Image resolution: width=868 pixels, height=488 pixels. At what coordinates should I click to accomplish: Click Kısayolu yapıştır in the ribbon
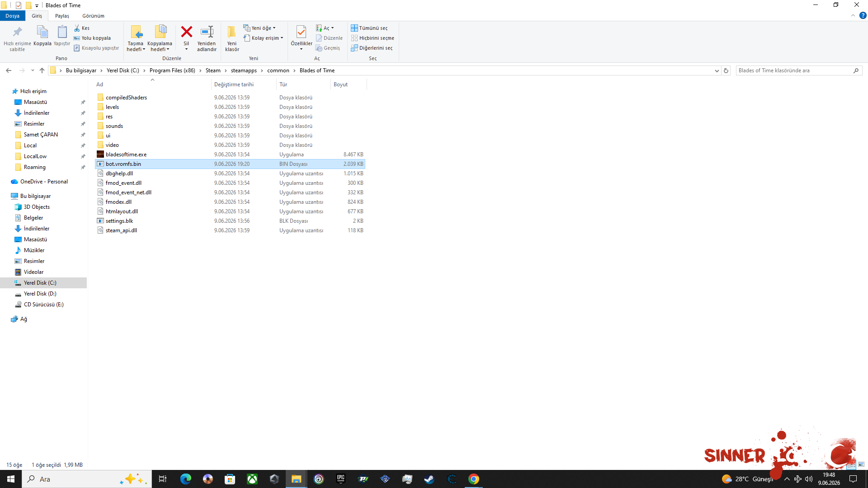96,48
